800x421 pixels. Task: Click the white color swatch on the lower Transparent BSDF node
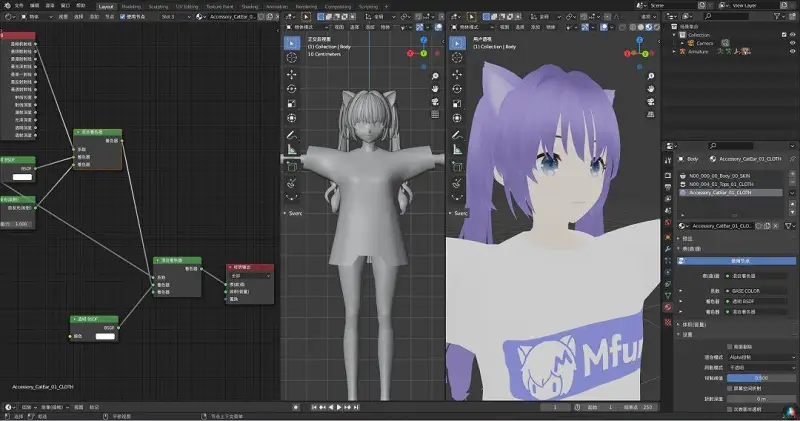[105, 336]
